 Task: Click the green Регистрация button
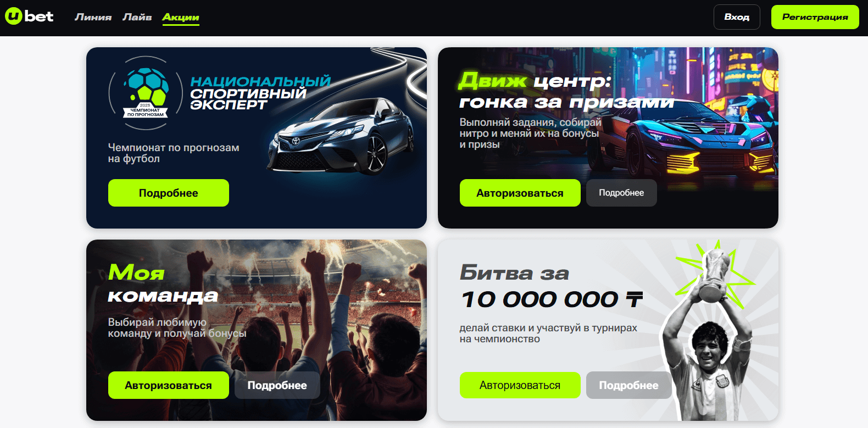(x=815, y=17)
